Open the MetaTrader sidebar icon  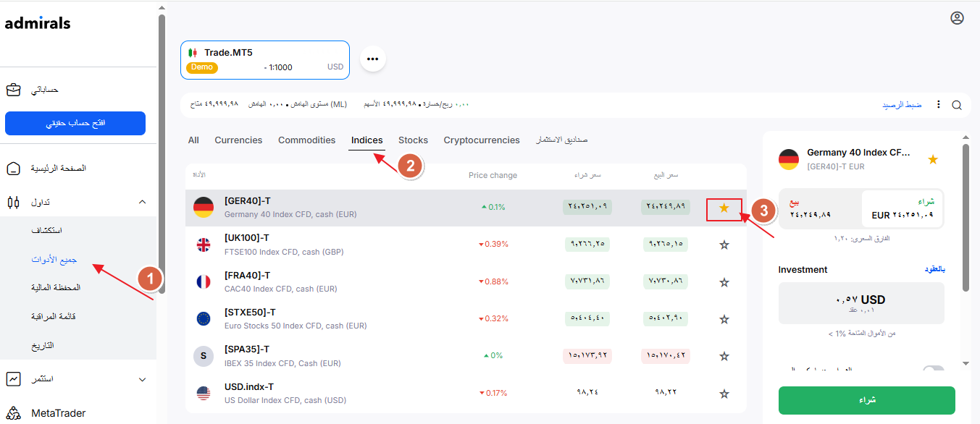coord(13,414)
